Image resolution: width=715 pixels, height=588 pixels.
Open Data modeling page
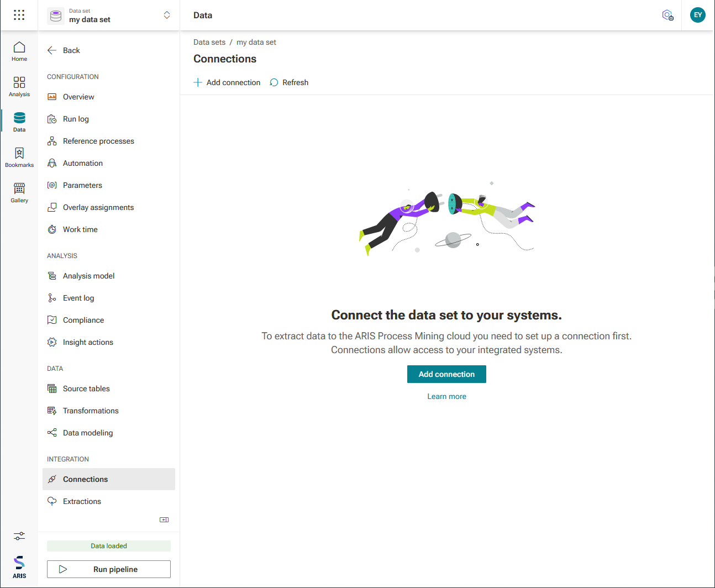pyautogui.click(x=109, y=433)
